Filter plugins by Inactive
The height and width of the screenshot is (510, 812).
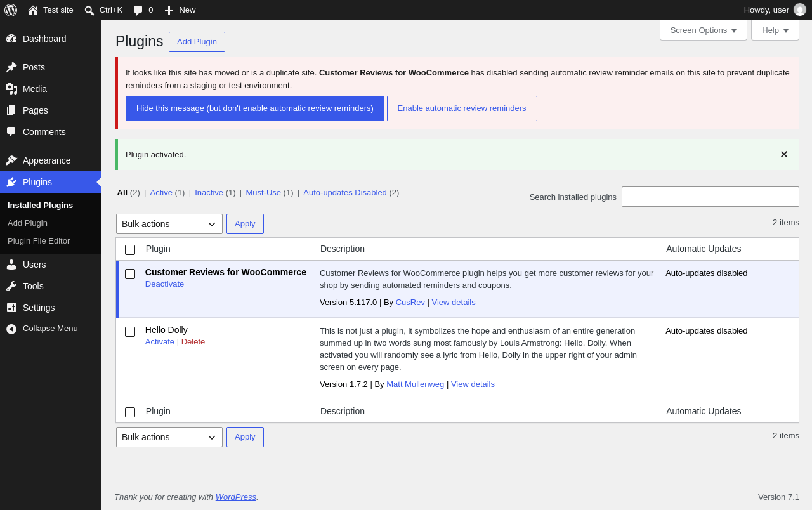click(209, 192)
